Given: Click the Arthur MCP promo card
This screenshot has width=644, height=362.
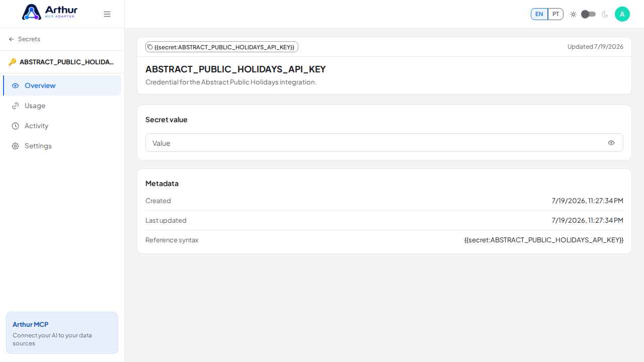Looking at the screenshot, I should click(62, 333).
